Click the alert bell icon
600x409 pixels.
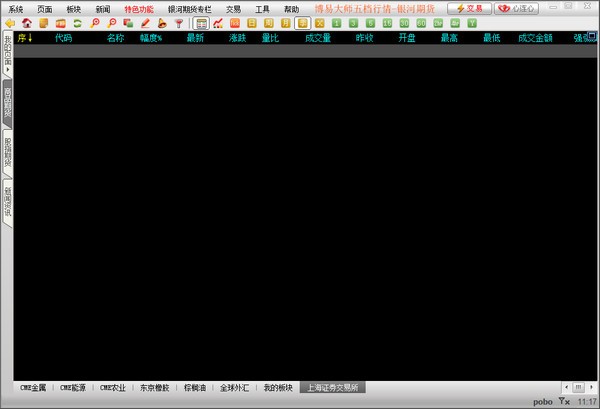pos(162,23)
